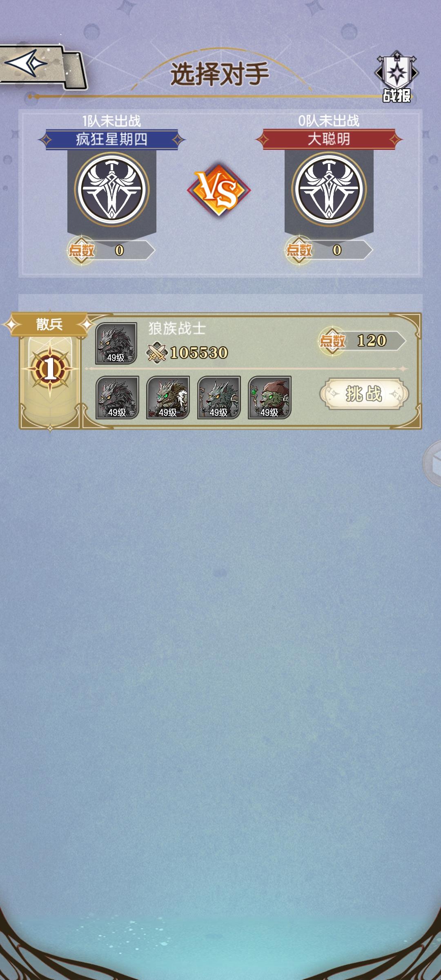This screenshot has height=980, width=441.
Task: Select the 狼族战士 leader wolf portrait
Action: click(116, 343)
